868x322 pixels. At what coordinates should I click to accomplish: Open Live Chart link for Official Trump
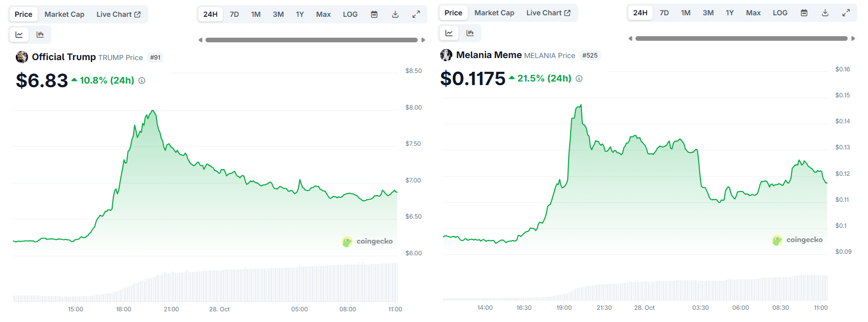(118, 14)
